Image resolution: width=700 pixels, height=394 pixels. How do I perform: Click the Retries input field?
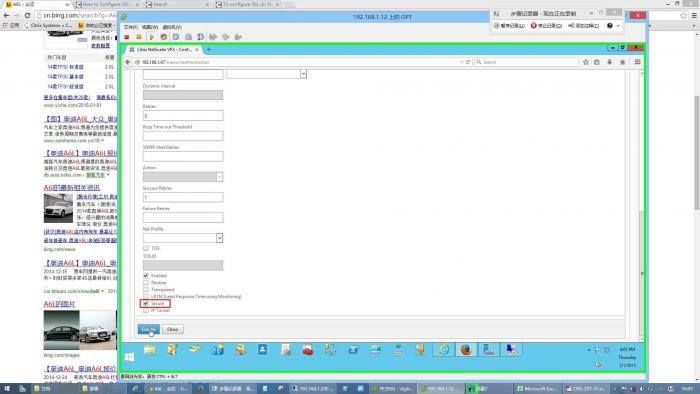tap(183, 116)
